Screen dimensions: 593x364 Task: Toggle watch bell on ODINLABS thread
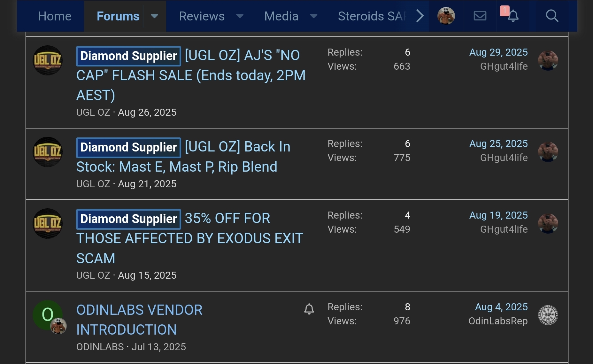[x=309, y=309]
